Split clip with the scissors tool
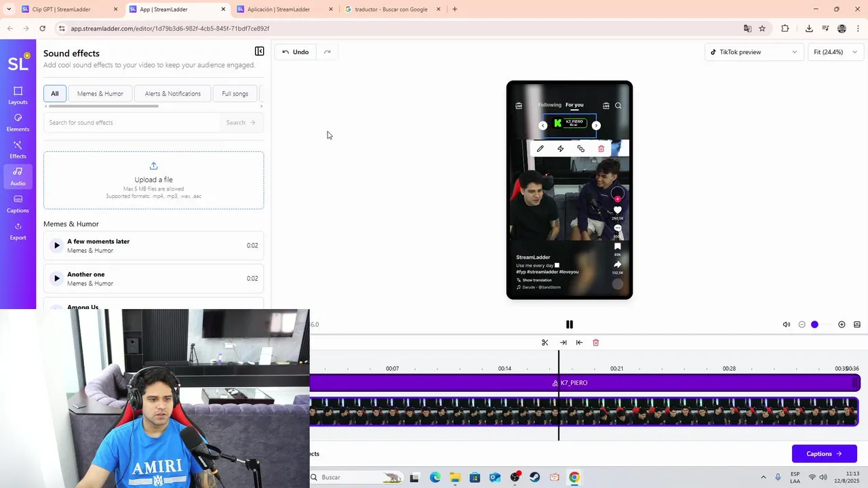Image resolution: width=868 pixels, height=488 pixels. point(545,342)
